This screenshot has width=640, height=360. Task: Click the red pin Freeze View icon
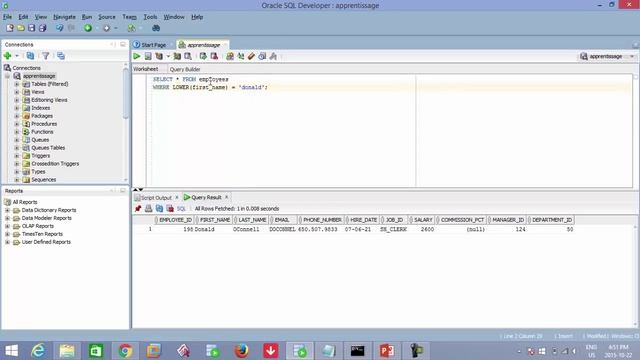138,209
